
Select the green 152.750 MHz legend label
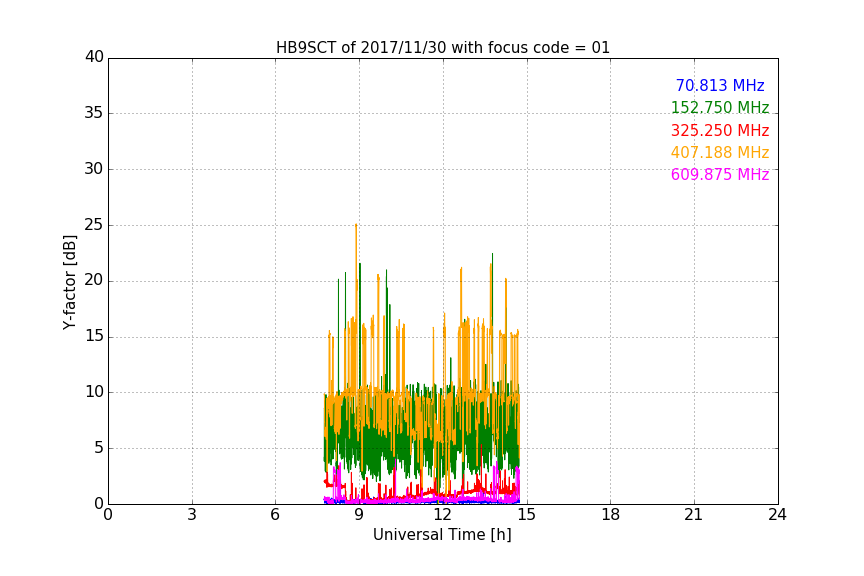tap(720, 107)
